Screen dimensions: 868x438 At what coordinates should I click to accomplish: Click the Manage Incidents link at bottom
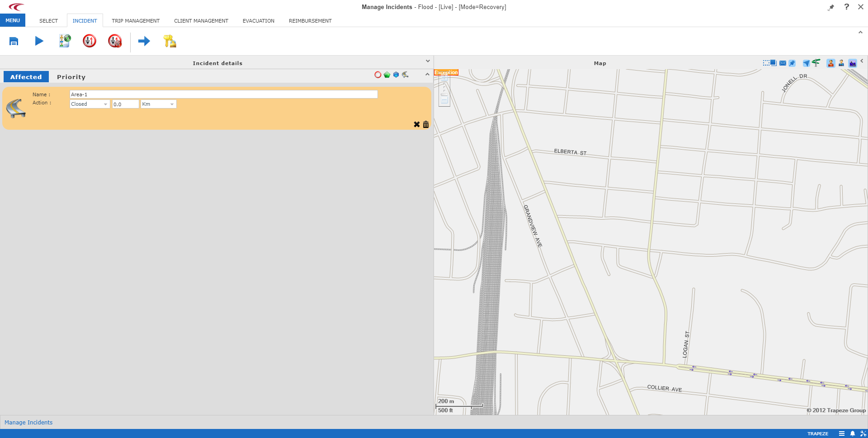click(28, 422)
